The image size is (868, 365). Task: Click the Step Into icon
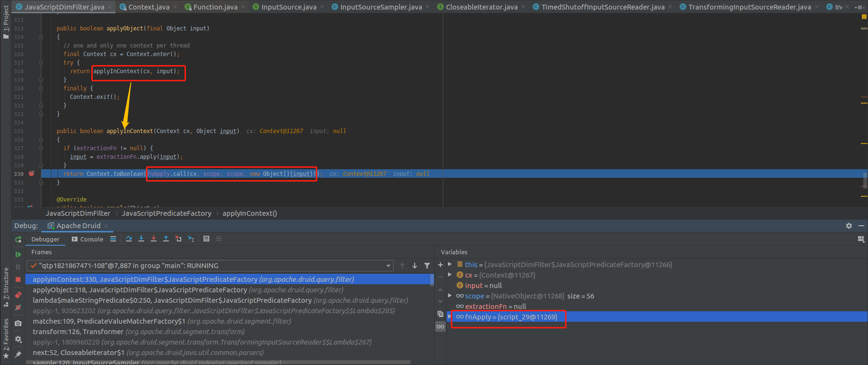click(141, 239)
